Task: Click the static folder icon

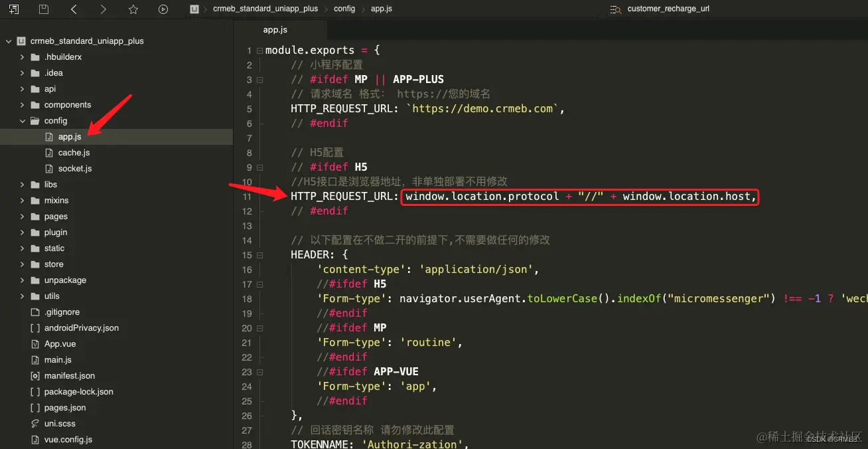Action: point(35,248)
